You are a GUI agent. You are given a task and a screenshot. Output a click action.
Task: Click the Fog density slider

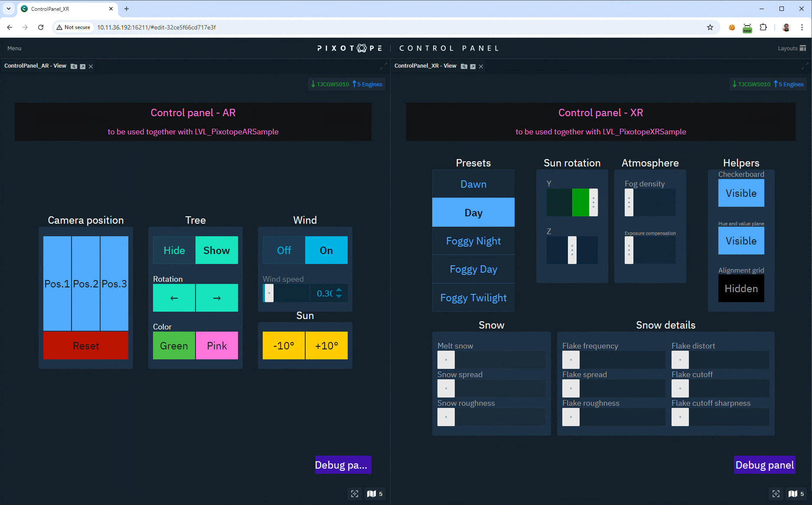click(650, 202)
